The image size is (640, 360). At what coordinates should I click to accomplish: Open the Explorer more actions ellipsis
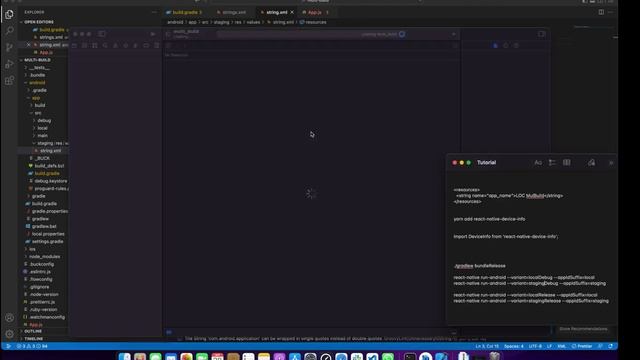point(154,12)
